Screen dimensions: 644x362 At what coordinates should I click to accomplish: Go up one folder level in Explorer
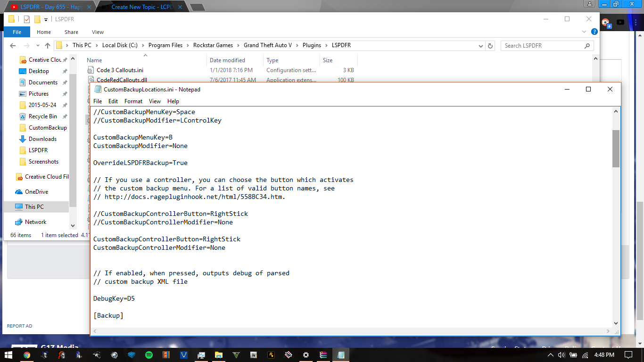[x=48, y=46]
